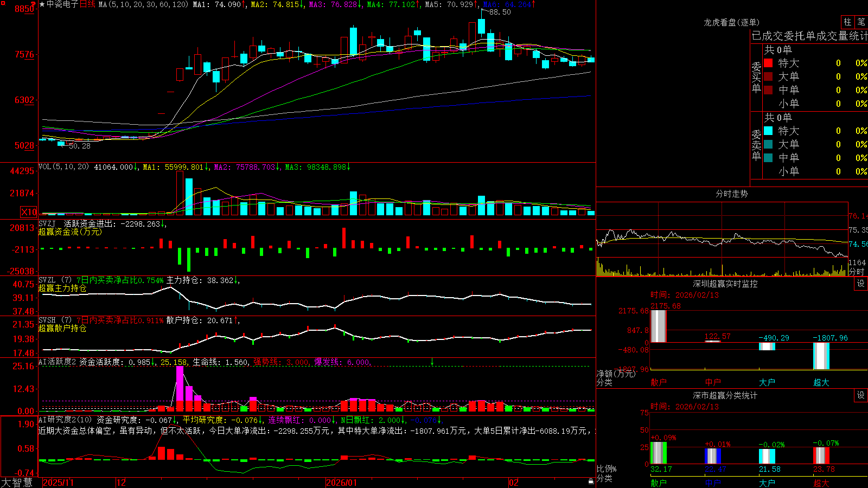Open 设 settings for 深圳超赢实时监控
Screen dimensions: 868x488
click(861, 284)
